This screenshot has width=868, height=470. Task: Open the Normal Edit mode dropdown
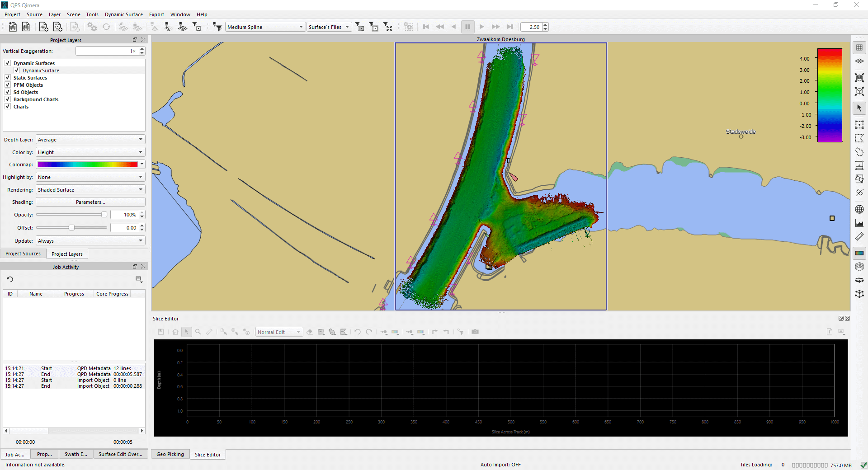point(279,332)
